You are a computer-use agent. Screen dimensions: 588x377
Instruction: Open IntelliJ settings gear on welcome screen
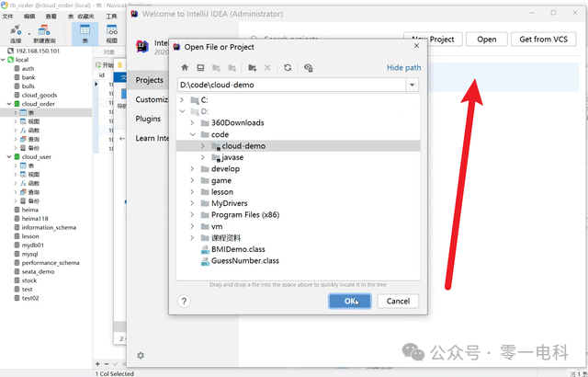pyautogui.click(x=141, y=355)
